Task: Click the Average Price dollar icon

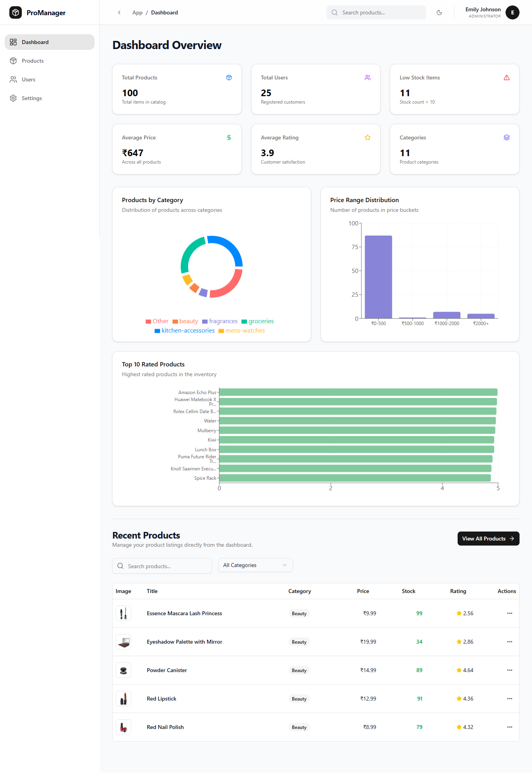Action: coord(229,137)
